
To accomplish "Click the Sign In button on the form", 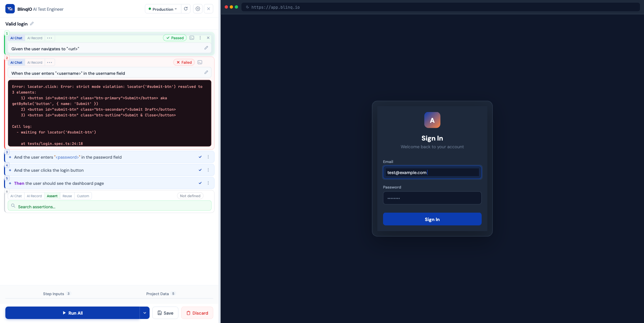I will 432,219.
